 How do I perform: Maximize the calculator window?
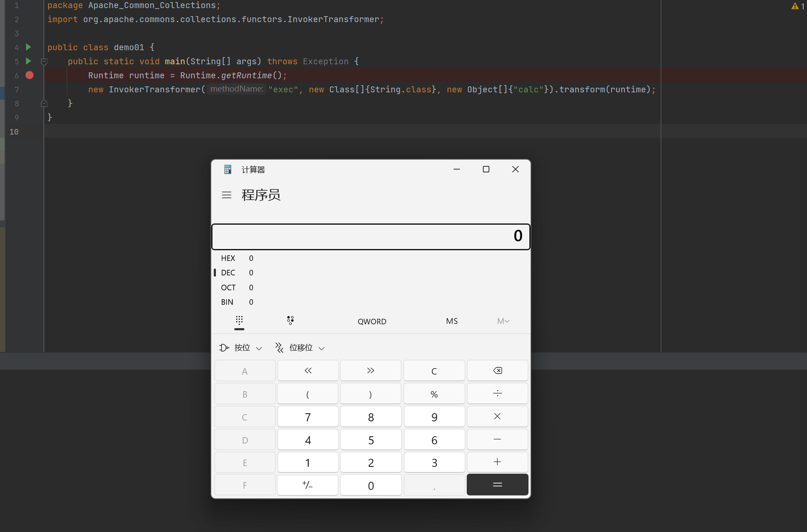click(486, 169)
